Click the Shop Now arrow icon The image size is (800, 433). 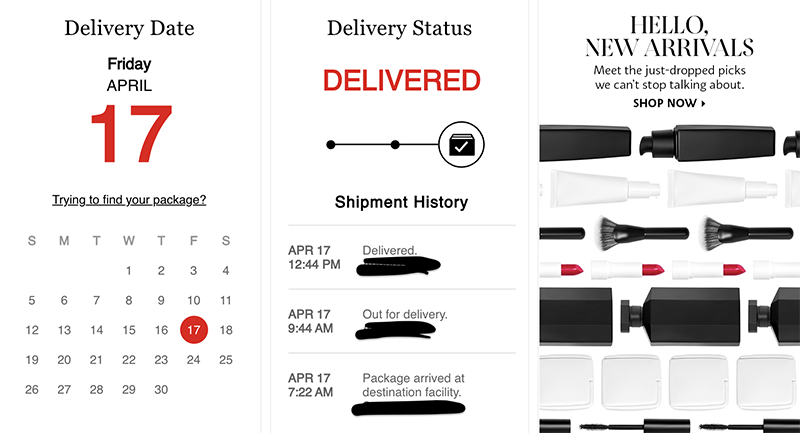(703, 103)
